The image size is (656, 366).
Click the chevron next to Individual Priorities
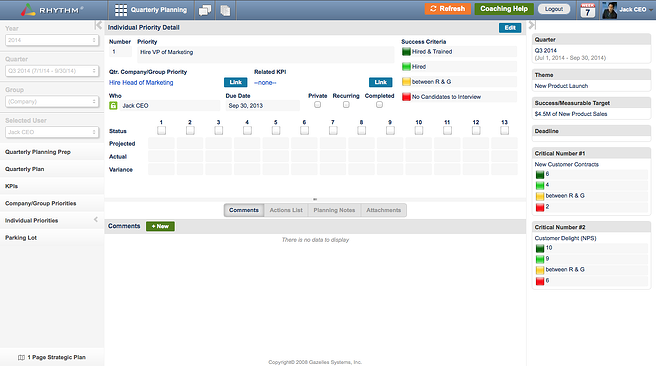(x=96, y=220)
